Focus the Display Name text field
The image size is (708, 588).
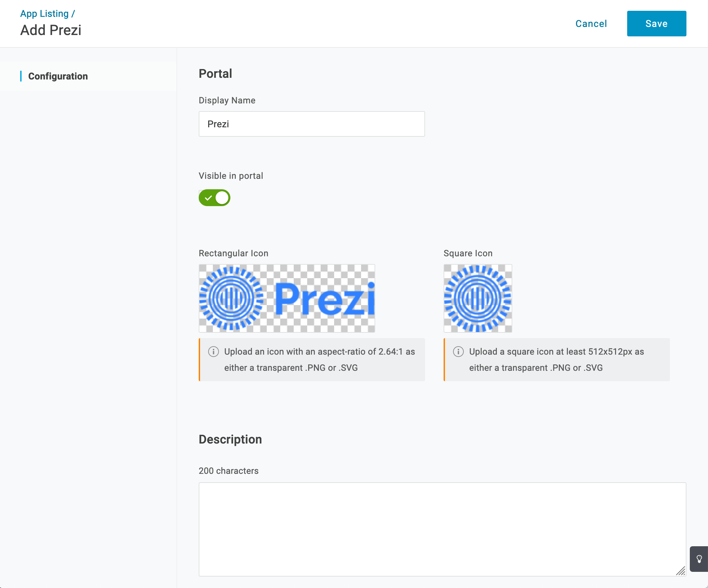pos(312,124)
